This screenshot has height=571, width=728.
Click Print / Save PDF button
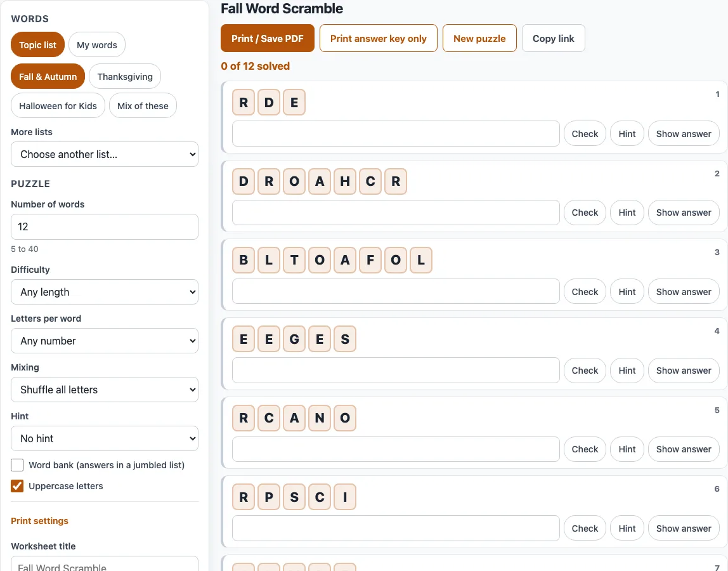268,38
